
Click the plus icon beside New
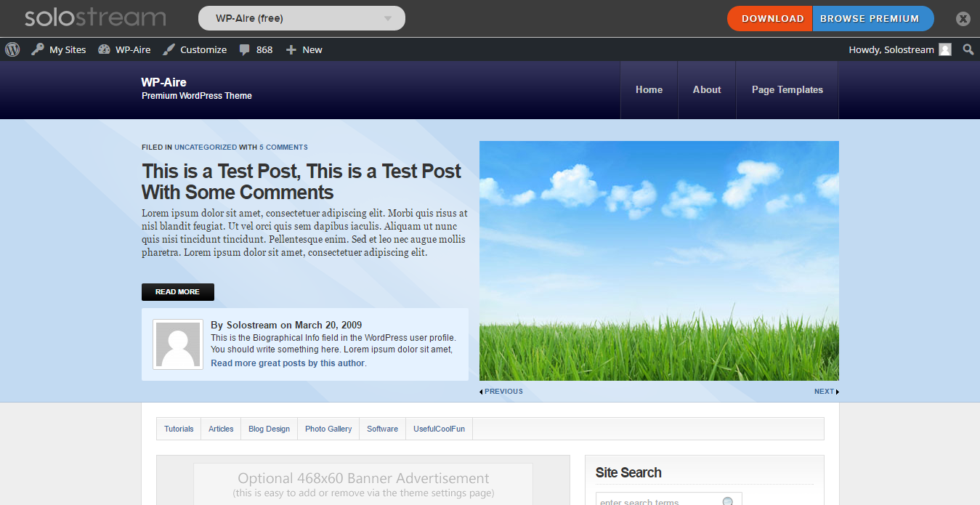[291, 49]
